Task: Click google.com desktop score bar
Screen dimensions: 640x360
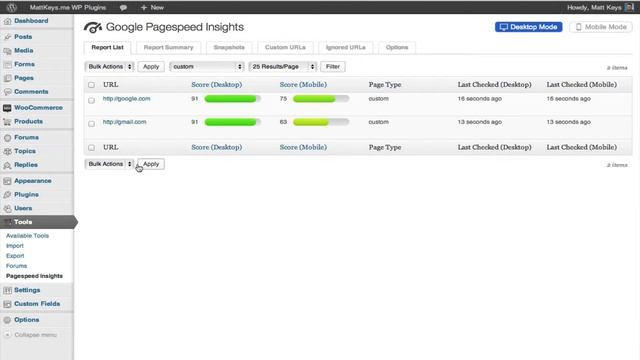Action: point(233,99)
